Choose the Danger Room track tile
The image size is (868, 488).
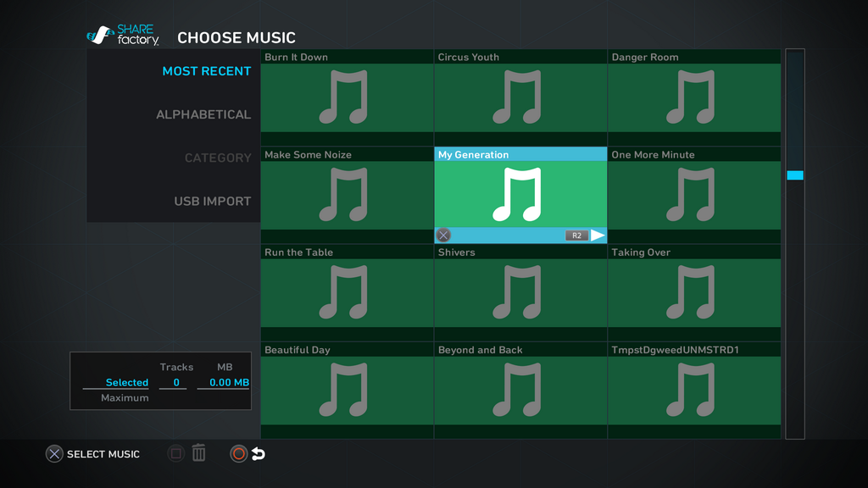pyautogui.click(x=693, y=97)
